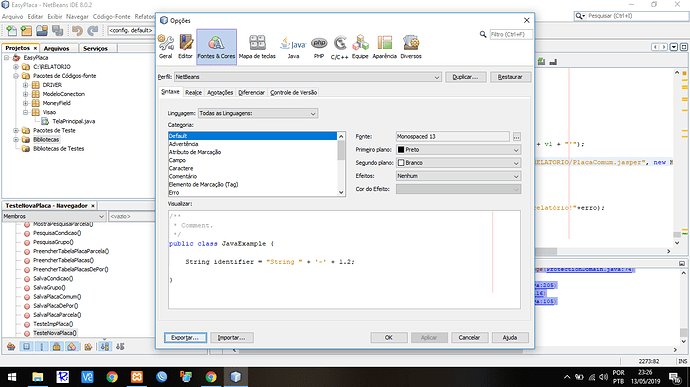This screenshot has width=690, height=387.
Task: Switch to the Realce tab
Action: tap(193, 92)
